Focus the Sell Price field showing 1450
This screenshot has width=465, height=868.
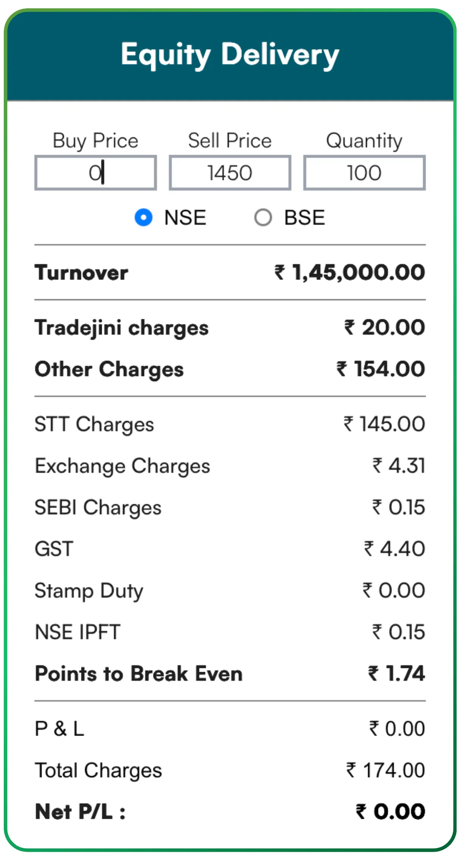point(230,173)
